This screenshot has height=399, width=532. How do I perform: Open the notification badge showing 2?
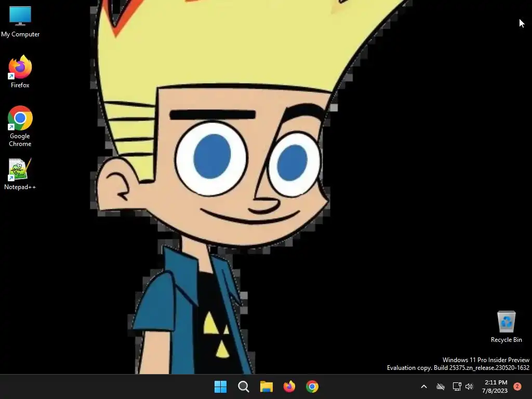click(517, 387)
